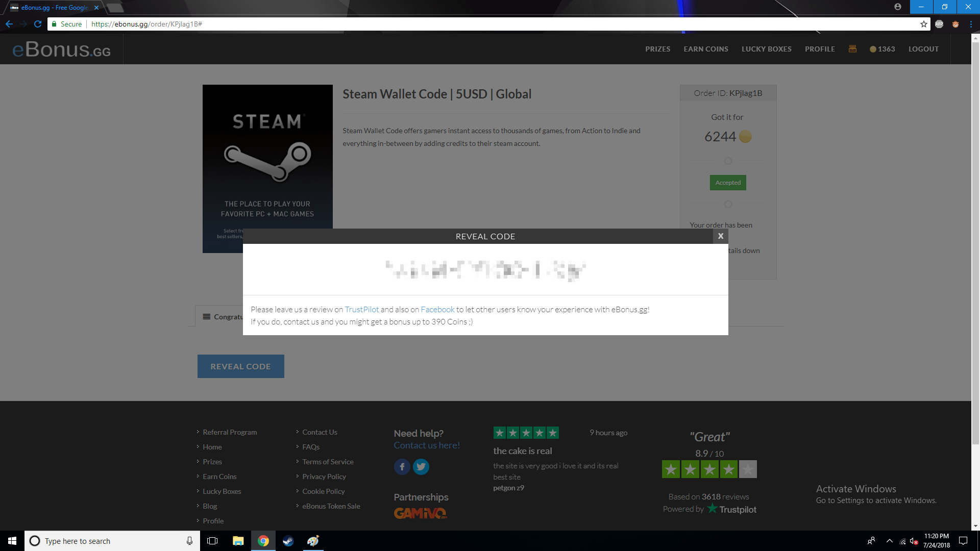Viewport: 980px width, 551px height.
Task: Open the PROFILE menu
Action: (820, 49)
